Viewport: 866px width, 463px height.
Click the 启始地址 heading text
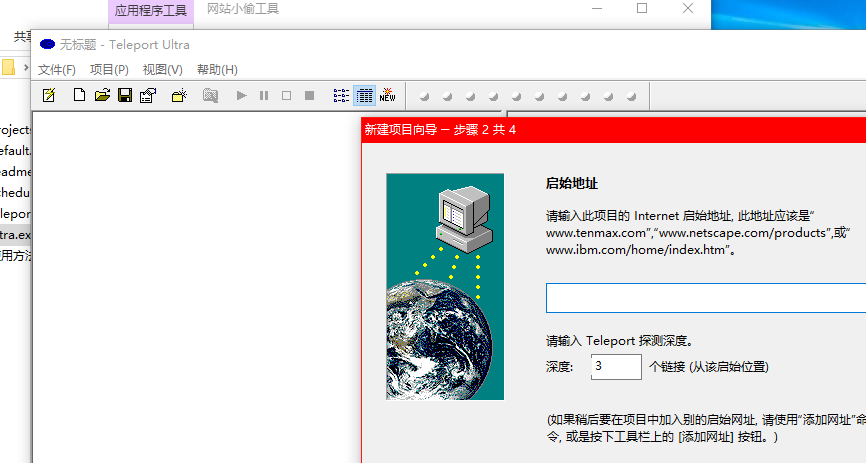(x=572, y=183)
